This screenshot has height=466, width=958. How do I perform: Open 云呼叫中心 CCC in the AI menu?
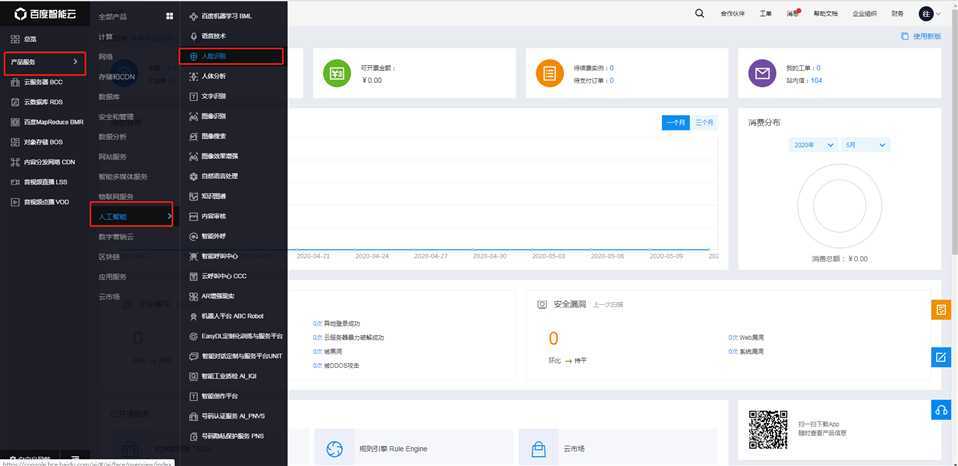[x=218, y=276]
